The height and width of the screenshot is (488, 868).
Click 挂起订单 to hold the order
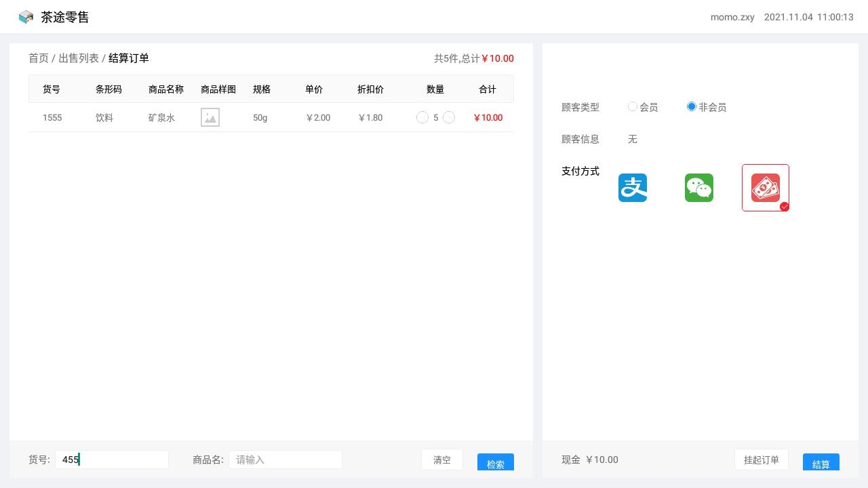coord(761,460)
